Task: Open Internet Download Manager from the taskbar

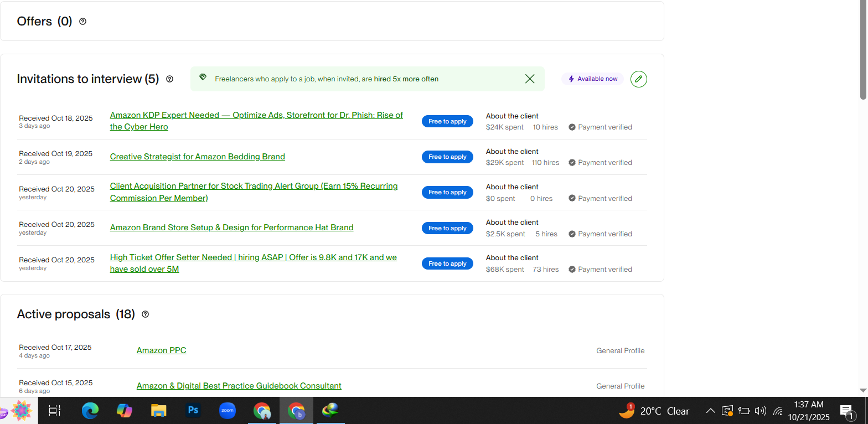Action: pos(331,411)
